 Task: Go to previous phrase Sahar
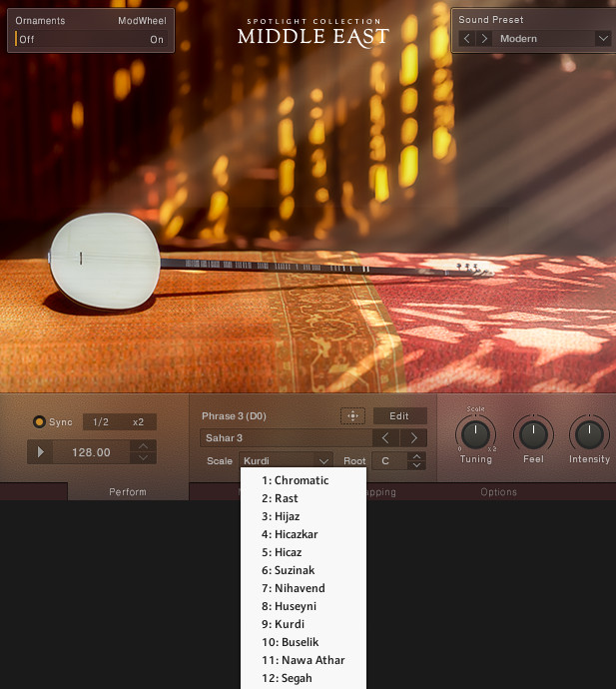[x=385, y=437]
